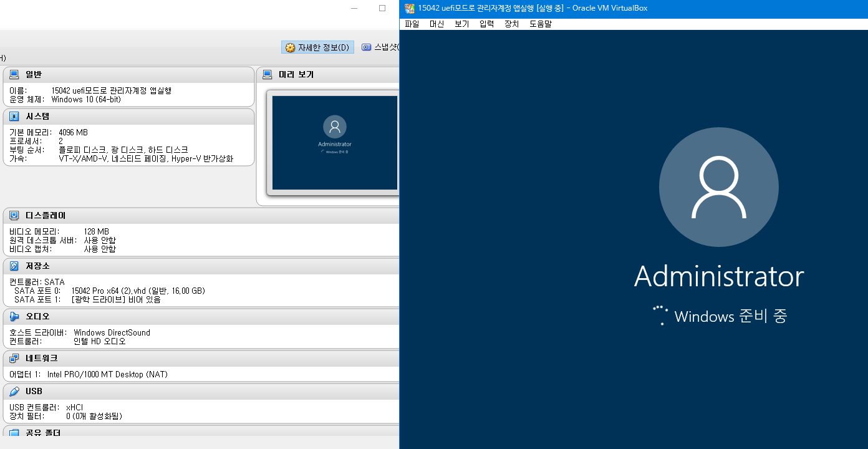Open the 파일 menu in VirtualBox VM window

tap(412, 24)
